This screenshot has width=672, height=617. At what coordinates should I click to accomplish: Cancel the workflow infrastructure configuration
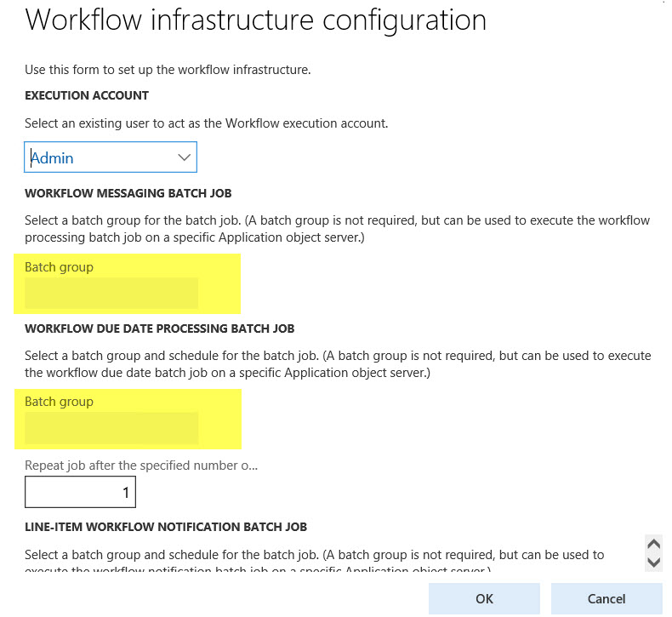pyautogui.click(x=606, y=598)
